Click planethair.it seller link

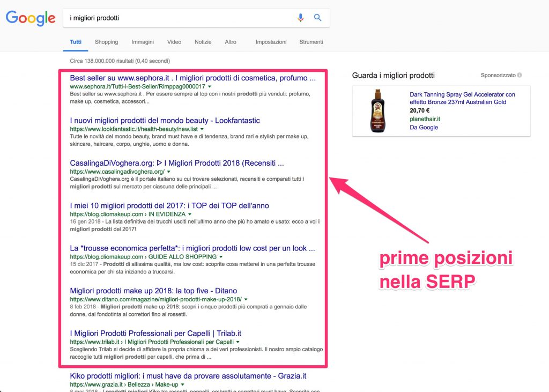click(425, 119)
